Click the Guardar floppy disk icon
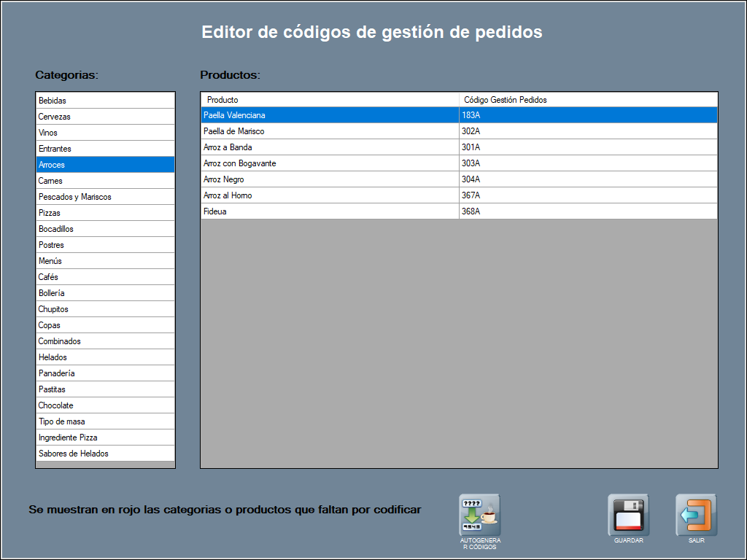 point(628,516)
